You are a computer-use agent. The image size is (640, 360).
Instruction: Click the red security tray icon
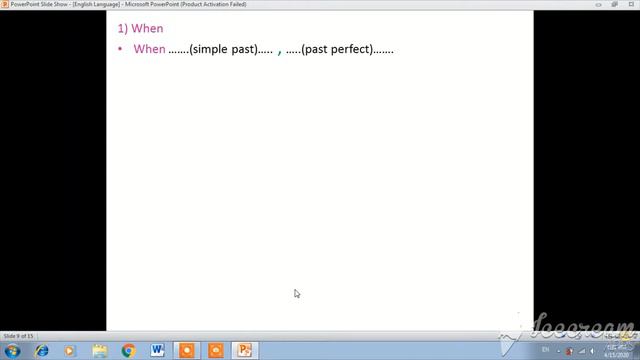point(569,351)
